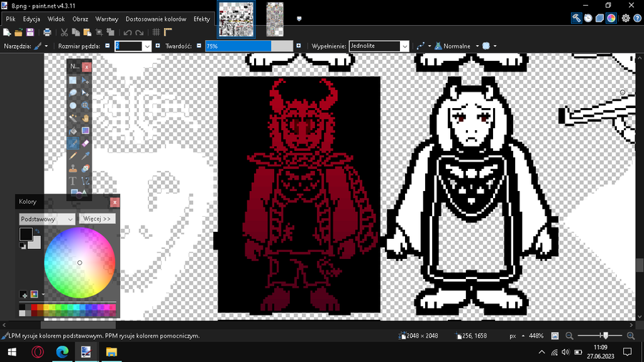Select the Clone Stamp tool
644x362 pixels.
(x=73, y=168)
